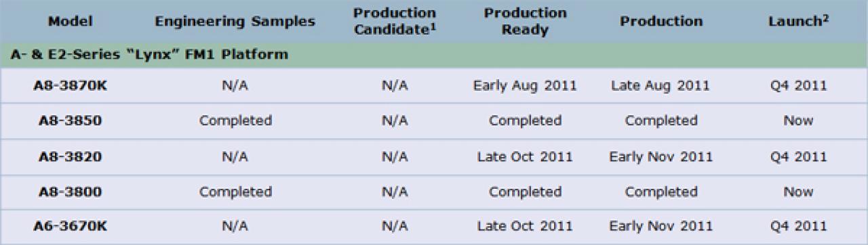Select the Production Ready column header
This screenshot has height=245, width=868.
pyautogui.click(x=526, y=20)
